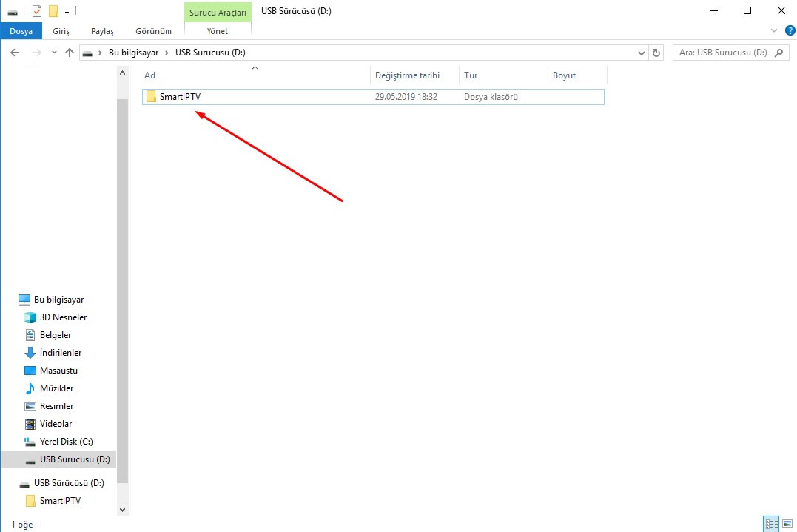Open the recent locations dropdown arrow
Image resolution: width=797 pixels, height=532 pixels.
(x=54, y=53)
